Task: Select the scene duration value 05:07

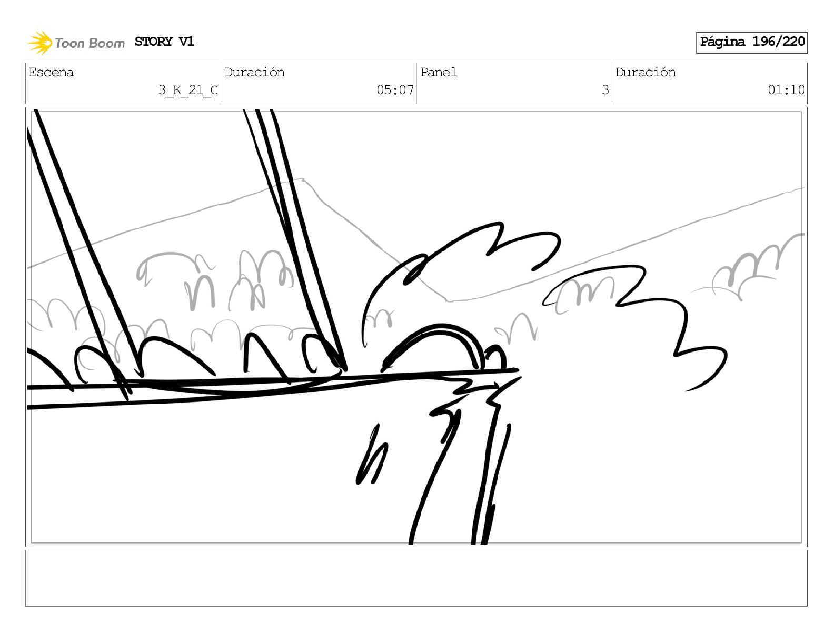Action: pos(395,90)
